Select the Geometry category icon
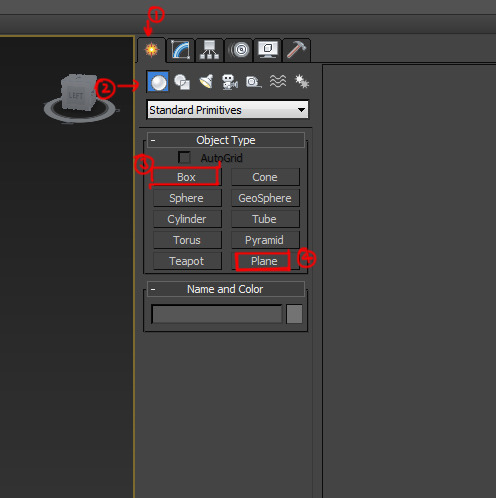Viewport: 496px width, 498px height. (158, 82)
